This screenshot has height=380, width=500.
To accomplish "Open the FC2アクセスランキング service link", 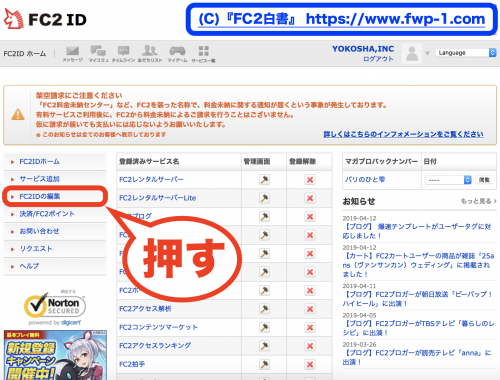I will (155, 346).
